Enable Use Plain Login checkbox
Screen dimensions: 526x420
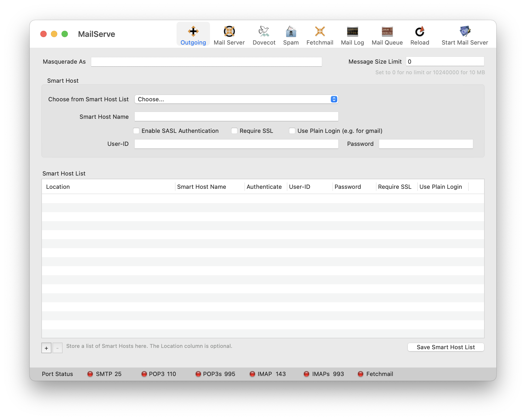pyautogui.click(x=292, y=131)
